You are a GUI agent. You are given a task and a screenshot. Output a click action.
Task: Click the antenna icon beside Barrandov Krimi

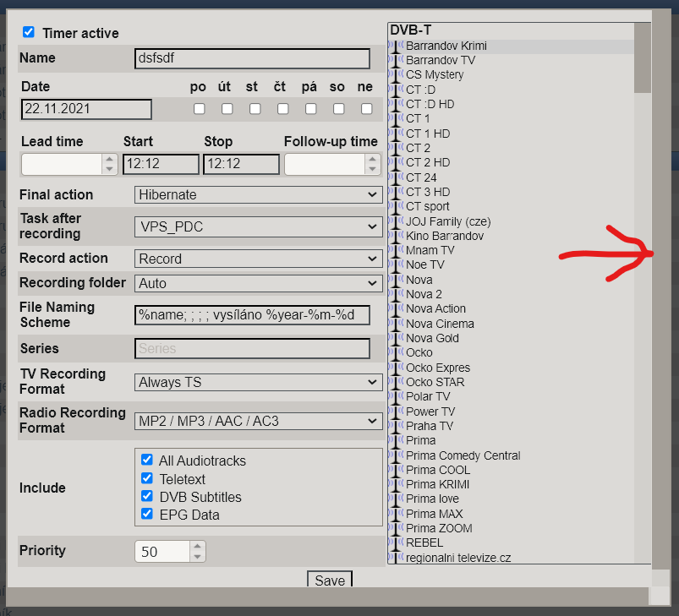396,46
